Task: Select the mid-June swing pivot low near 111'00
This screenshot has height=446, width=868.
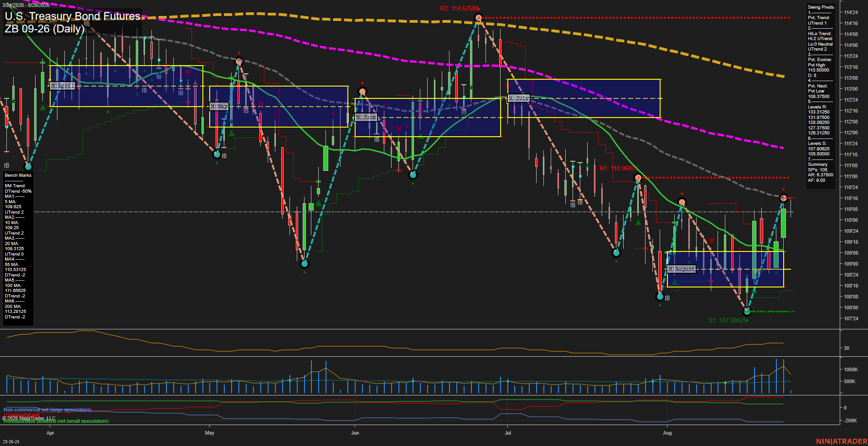Action: point(413,174)
